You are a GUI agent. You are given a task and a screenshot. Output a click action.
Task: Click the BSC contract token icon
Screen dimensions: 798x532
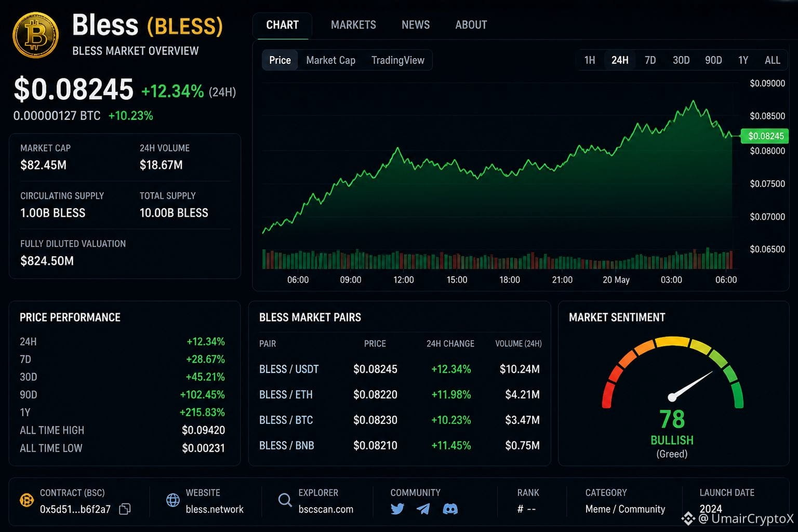[26, 500]
